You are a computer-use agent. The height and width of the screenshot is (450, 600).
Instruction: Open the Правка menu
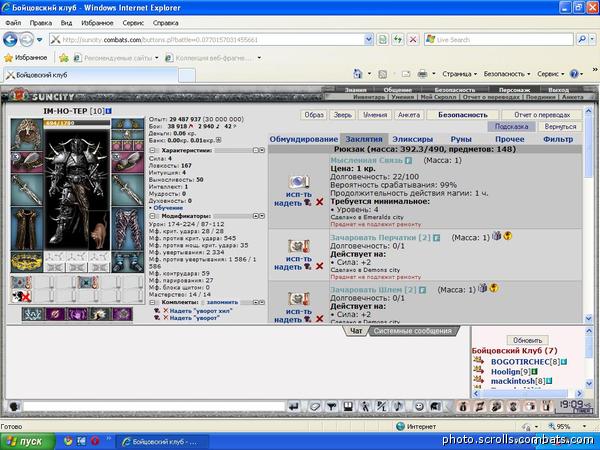(41, 23)
